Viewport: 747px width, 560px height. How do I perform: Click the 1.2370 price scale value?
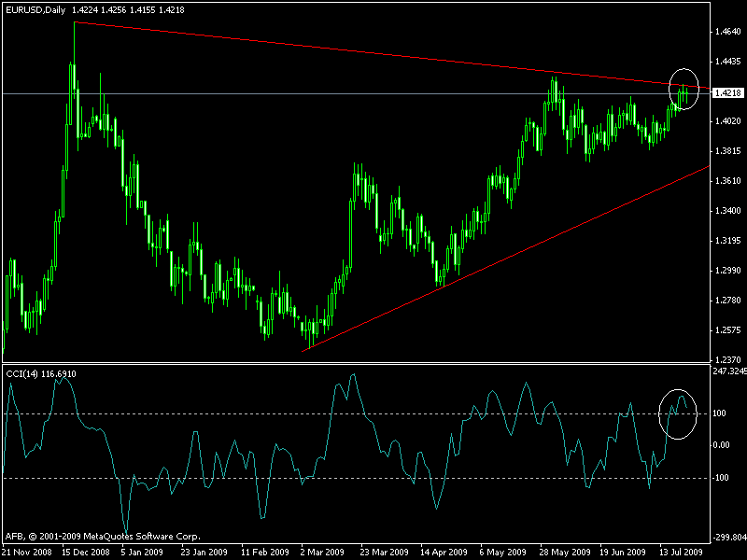(727, 360)
